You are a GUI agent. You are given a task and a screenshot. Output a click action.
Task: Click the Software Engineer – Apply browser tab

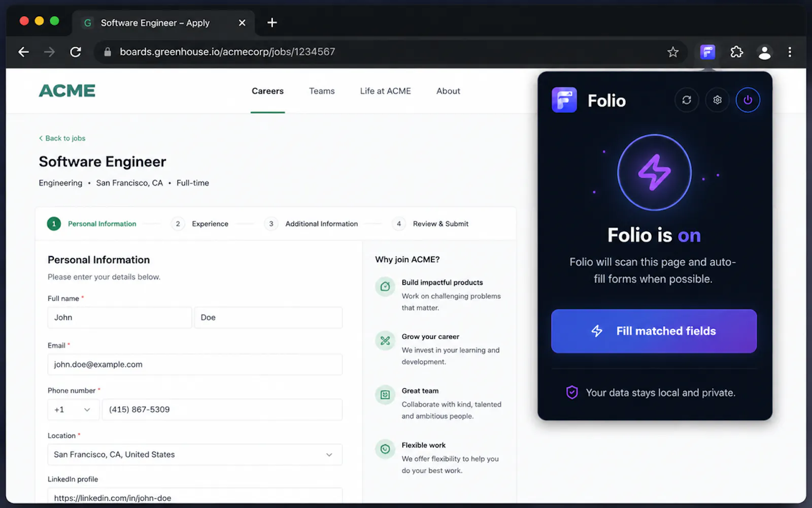coord(163,23)
